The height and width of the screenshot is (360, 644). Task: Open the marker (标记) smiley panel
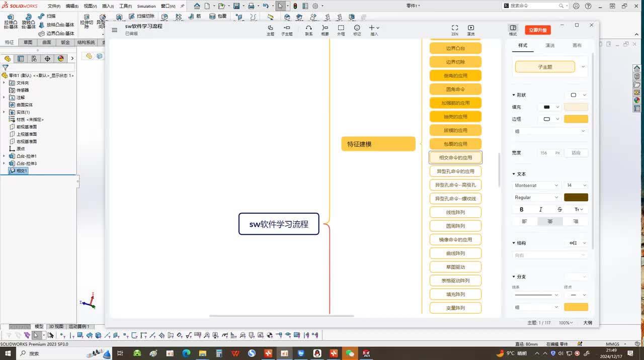tap(357, 30)
